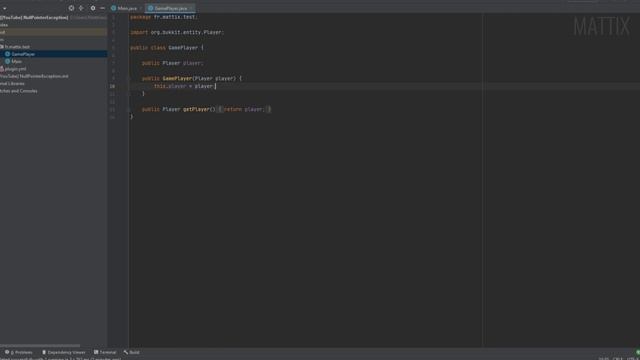Open the Build tool window

point(131,352)
